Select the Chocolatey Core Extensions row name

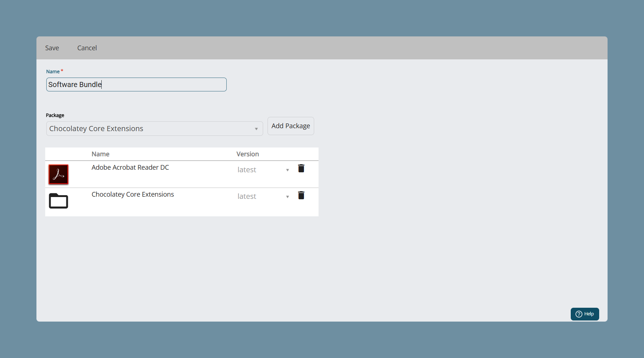coord(133,194)
